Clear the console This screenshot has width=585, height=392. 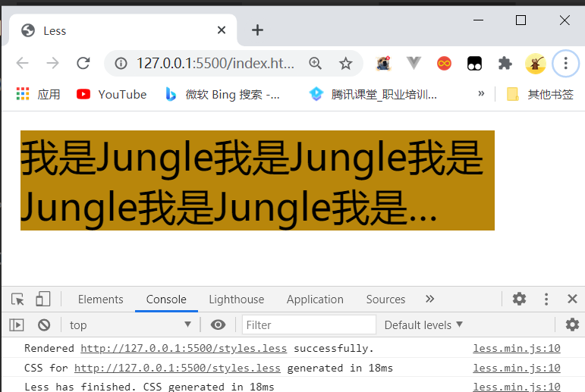pos(44,325)
